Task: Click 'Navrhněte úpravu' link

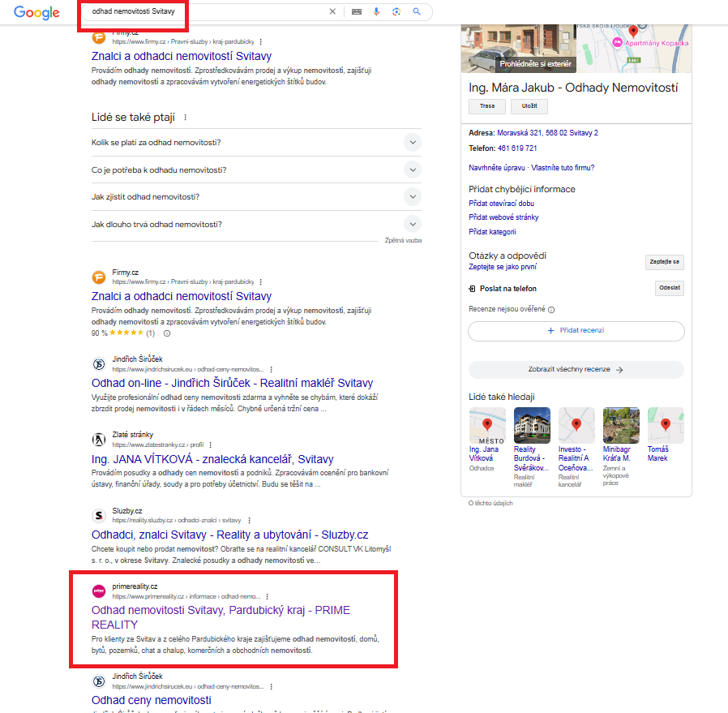Action: 497,168
